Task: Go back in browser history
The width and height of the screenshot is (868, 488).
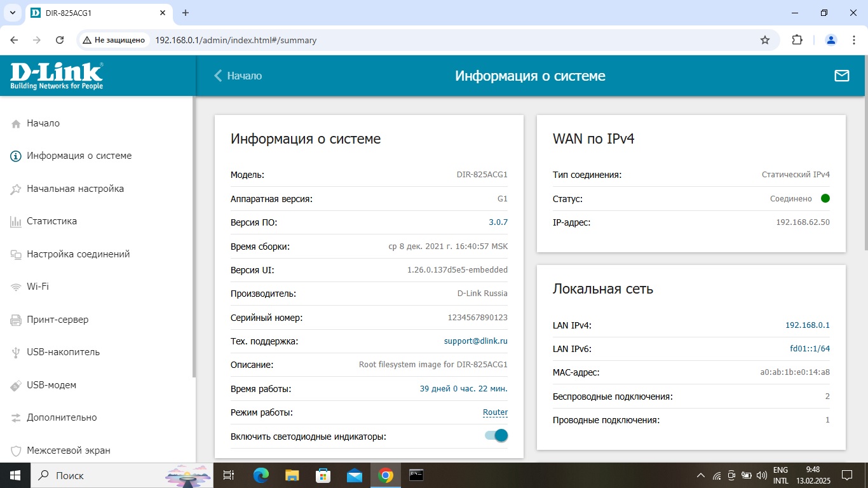Action: 14,40
